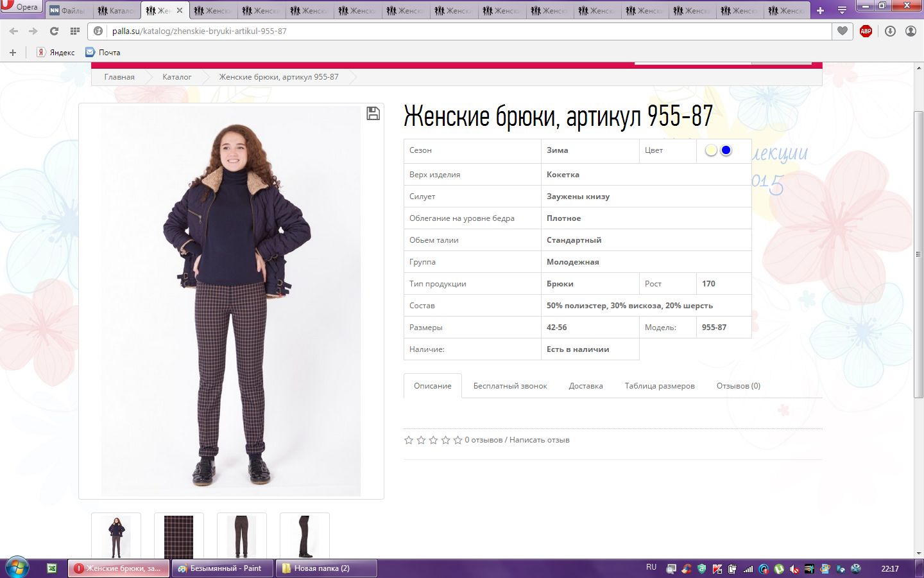Click the heart bookmark icon in address bar
Screen dimensions: 924x578
(843, 31)
